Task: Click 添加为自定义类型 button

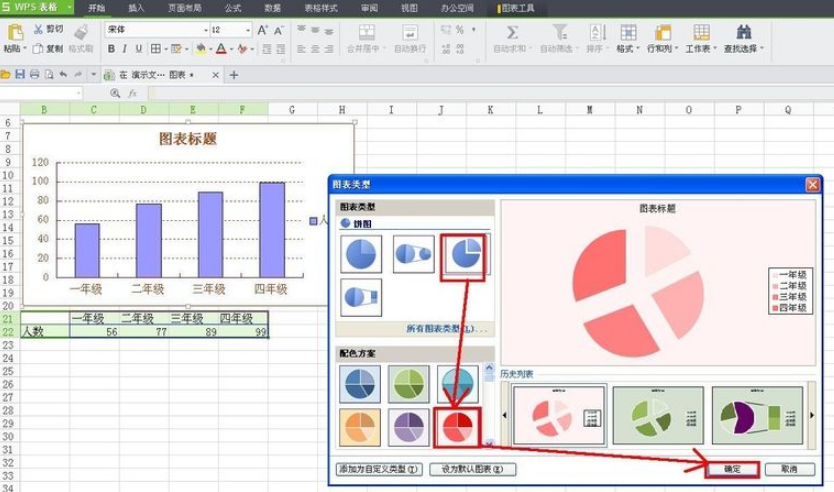Action: click(379, 469)
